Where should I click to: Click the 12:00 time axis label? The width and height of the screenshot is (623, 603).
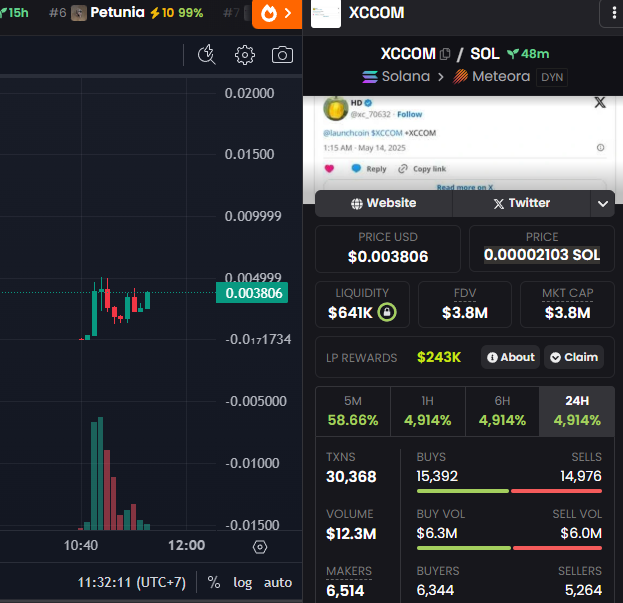click(186, 545)
